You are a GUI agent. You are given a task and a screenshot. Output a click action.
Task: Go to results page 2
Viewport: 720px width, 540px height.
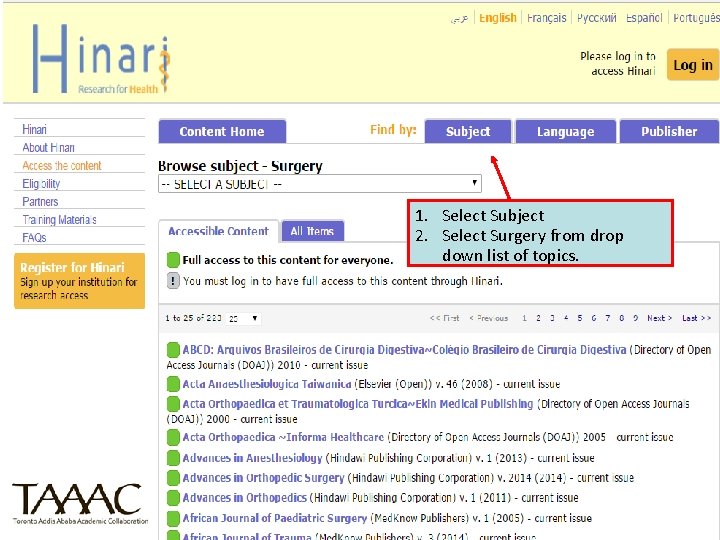pos(538,318)
